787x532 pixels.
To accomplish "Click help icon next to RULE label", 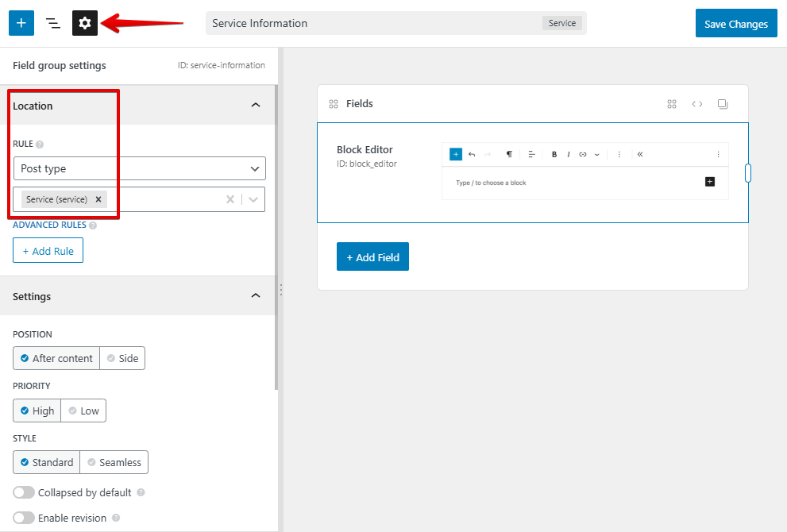I will tap(40, 145).
